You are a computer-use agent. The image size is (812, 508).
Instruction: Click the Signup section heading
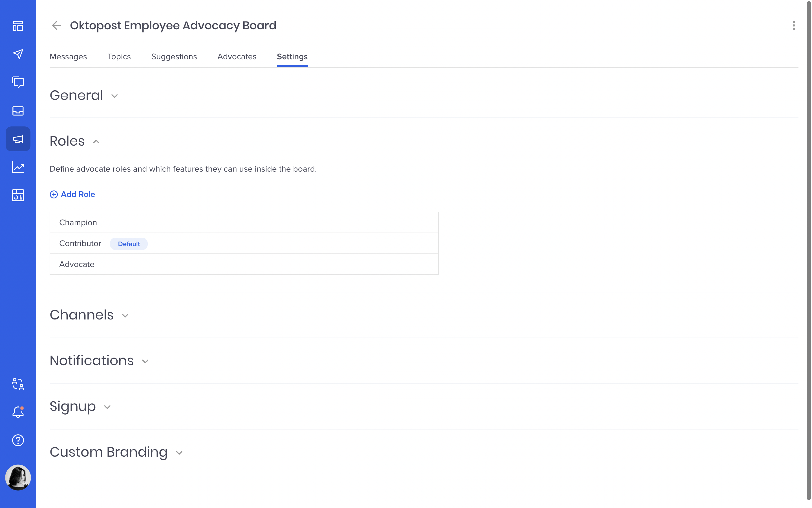click(73, 406)
